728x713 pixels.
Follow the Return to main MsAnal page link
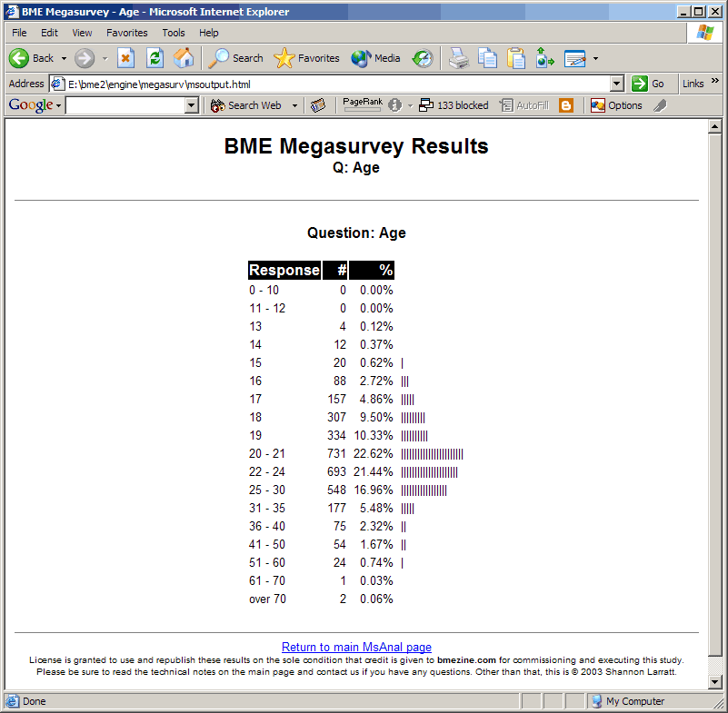point(356,648)
